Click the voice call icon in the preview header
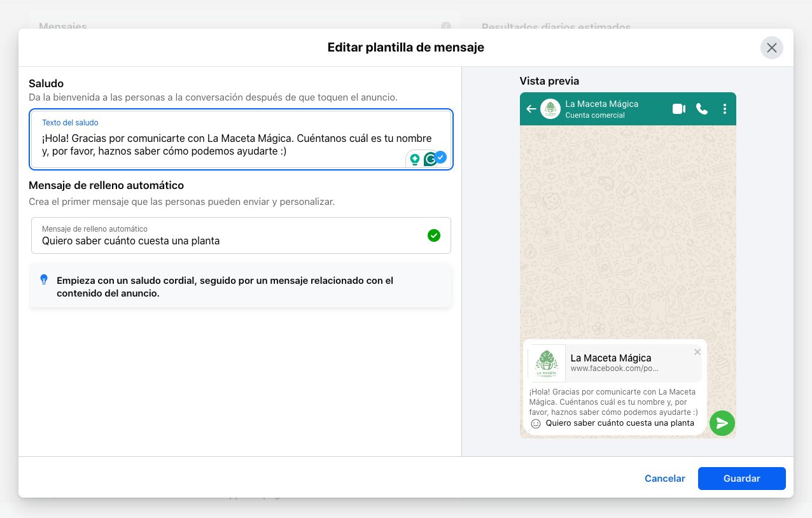The width and height of the screenshot is (812, 518). pyautogui.click(x=702, y=109)
